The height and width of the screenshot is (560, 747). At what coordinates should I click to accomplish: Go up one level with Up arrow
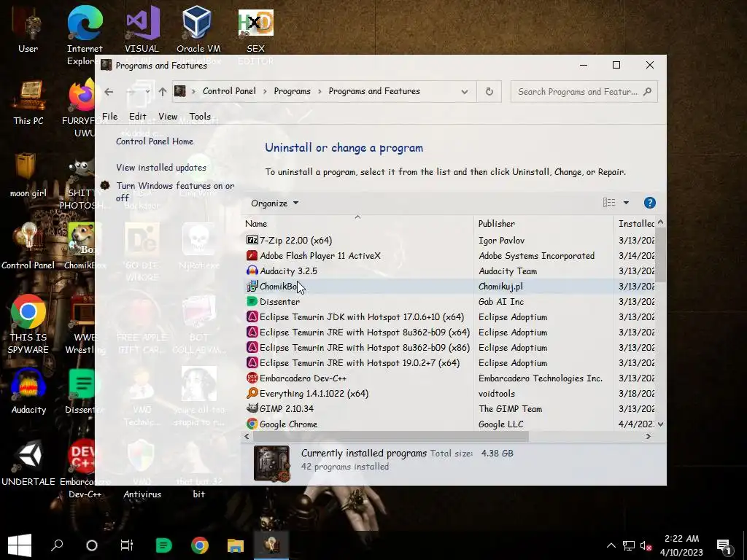[163, 92]
